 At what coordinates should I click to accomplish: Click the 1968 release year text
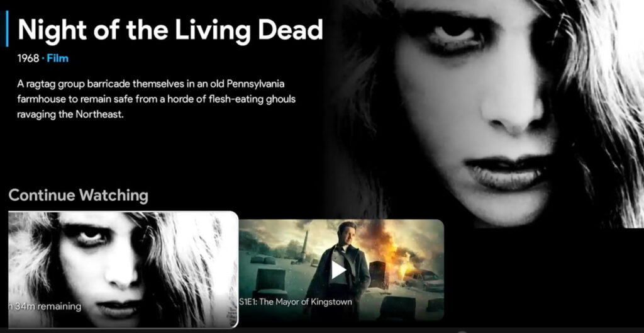tap(28, 59)
